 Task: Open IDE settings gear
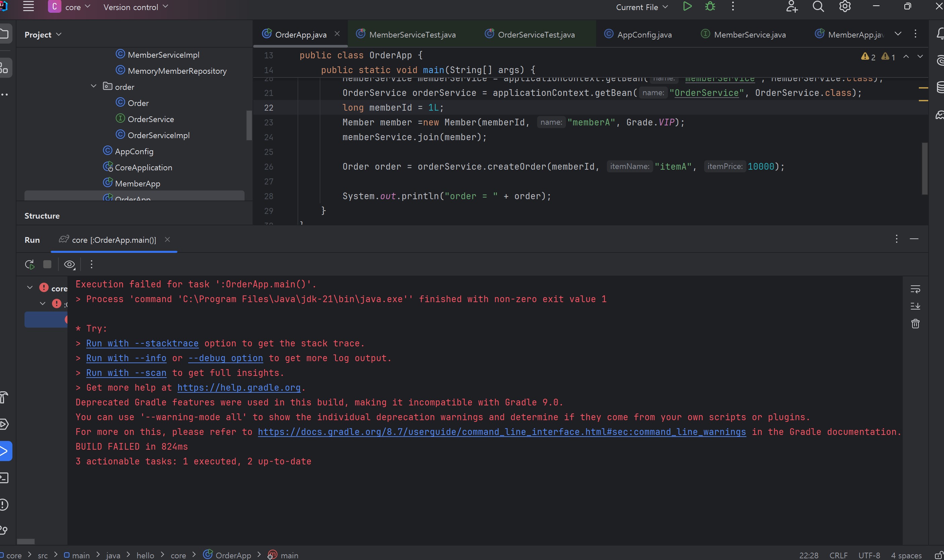click(845, 6)
